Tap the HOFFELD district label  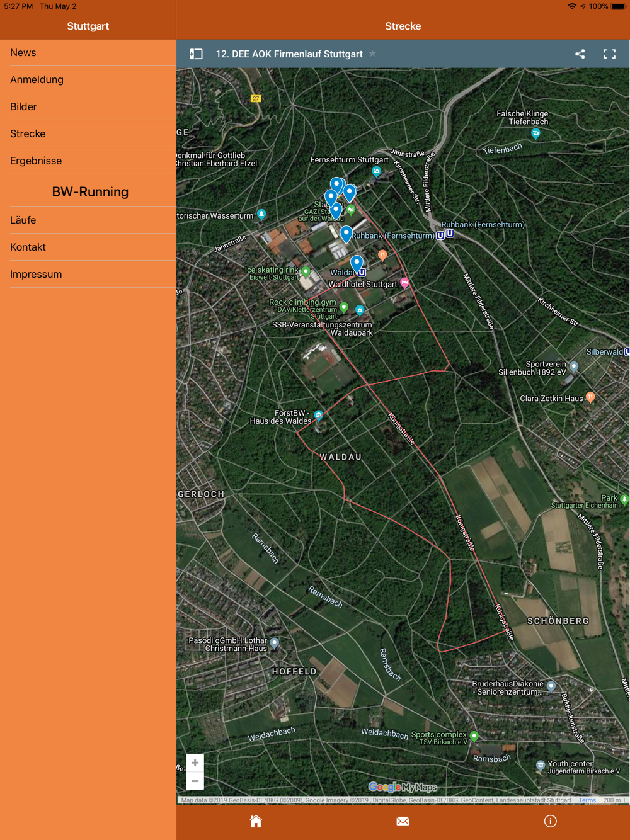click(x=294, y=672)
